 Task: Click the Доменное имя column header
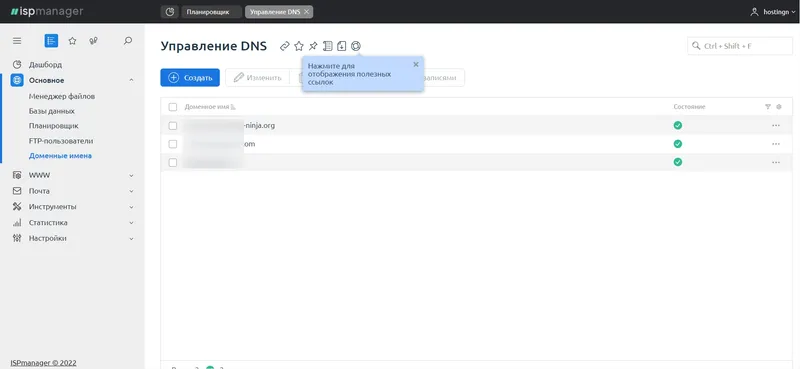tap(207, 107)
